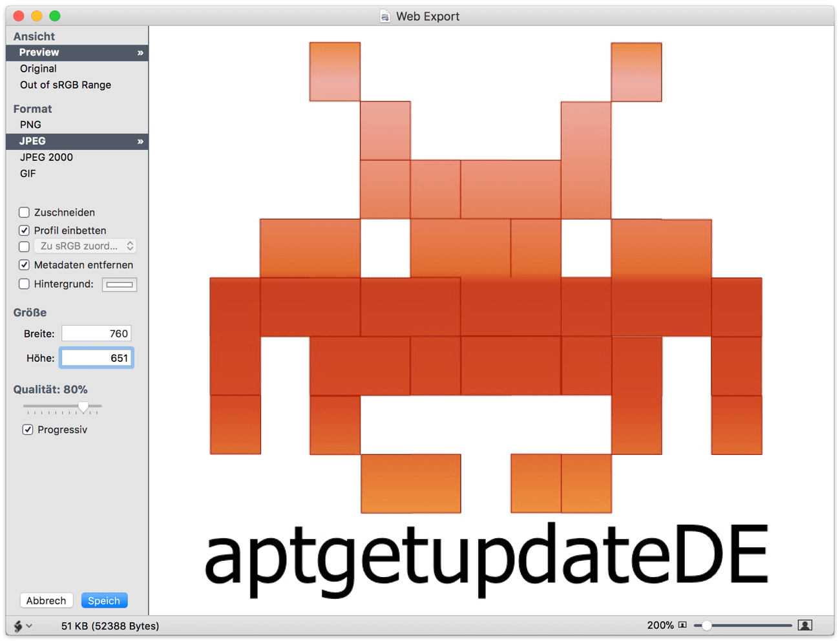
Task: Click the Format section heading
Action: [32, 109]
